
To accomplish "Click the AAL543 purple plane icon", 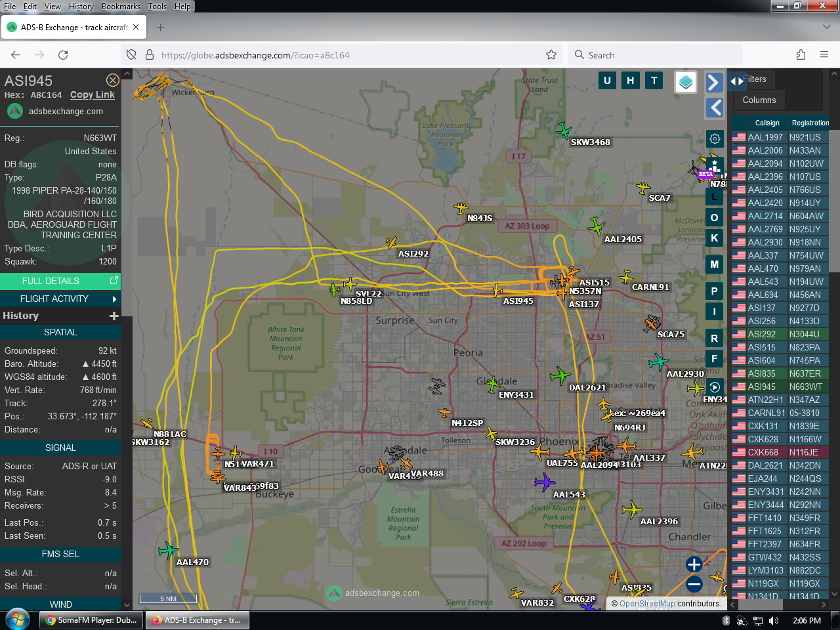I will (544, 482).
